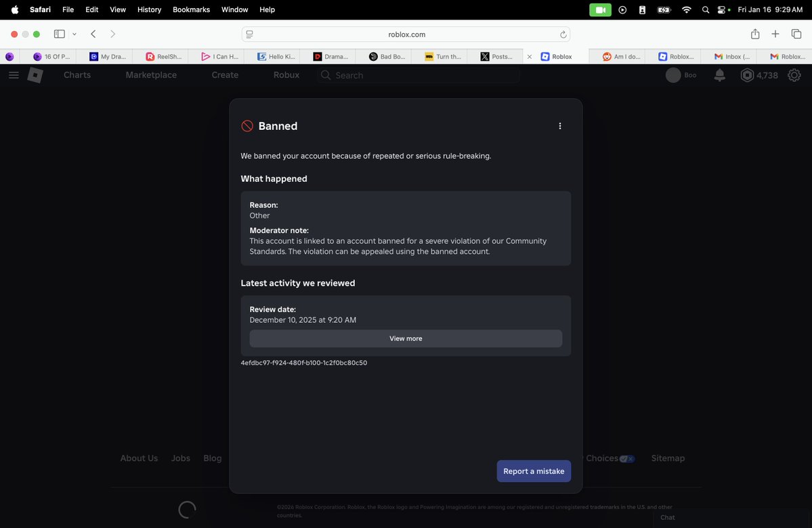Open the History menu
Screen dimensions: 812x528
tap(149, 9)
